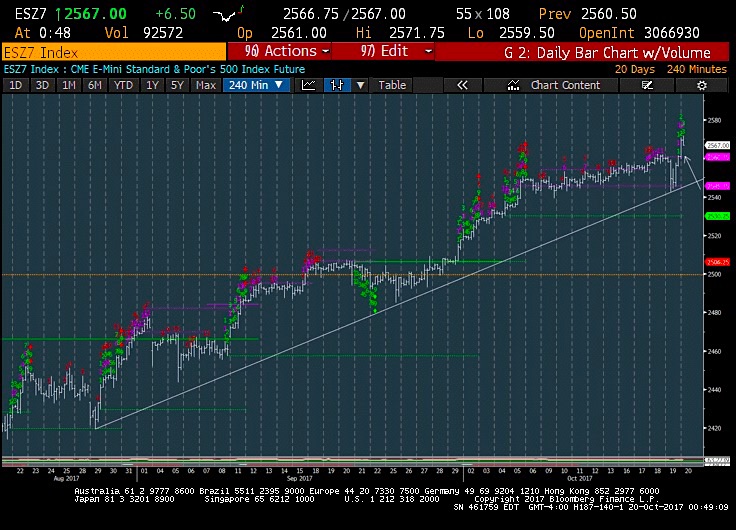Click the intraday sparkline icon beside the price change

228,15
